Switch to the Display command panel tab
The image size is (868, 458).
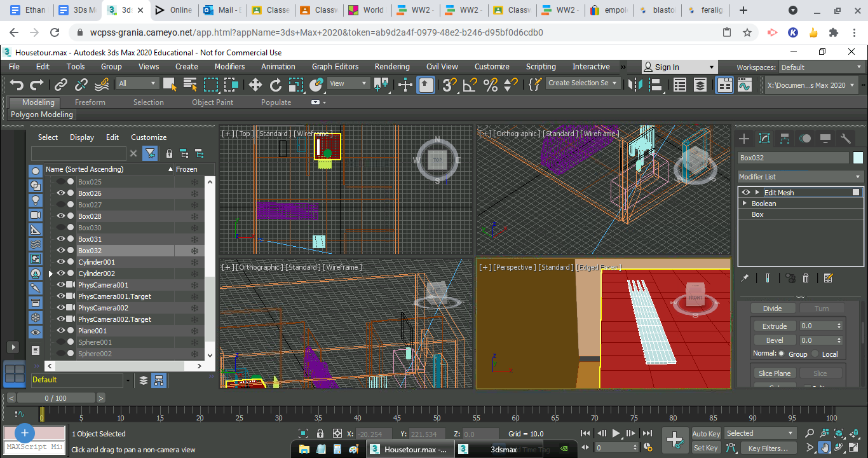click(825, 139)
